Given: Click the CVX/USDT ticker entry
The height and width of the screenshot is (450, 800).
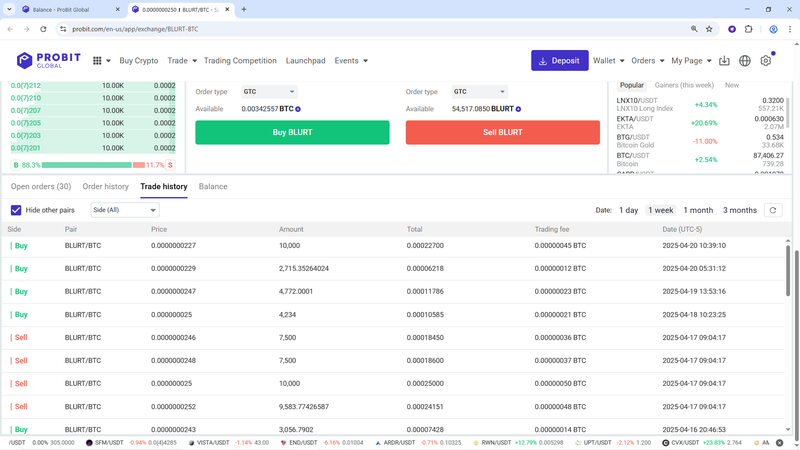Looking at the screenshot, I should (x=702, y=443).
